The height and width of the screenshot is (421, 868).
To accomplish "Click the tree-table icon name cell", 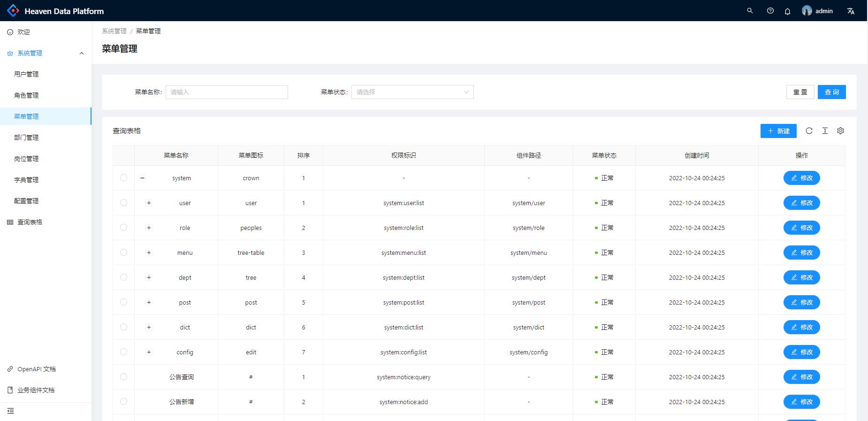I will click(x=251, y=253).
